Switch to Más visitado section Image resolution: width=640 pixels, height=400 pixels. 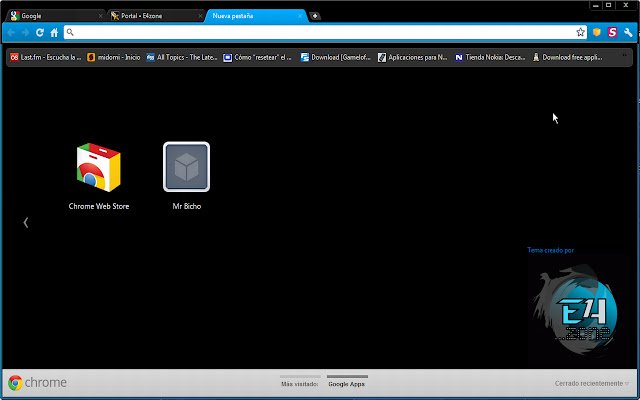coord(300,381)
